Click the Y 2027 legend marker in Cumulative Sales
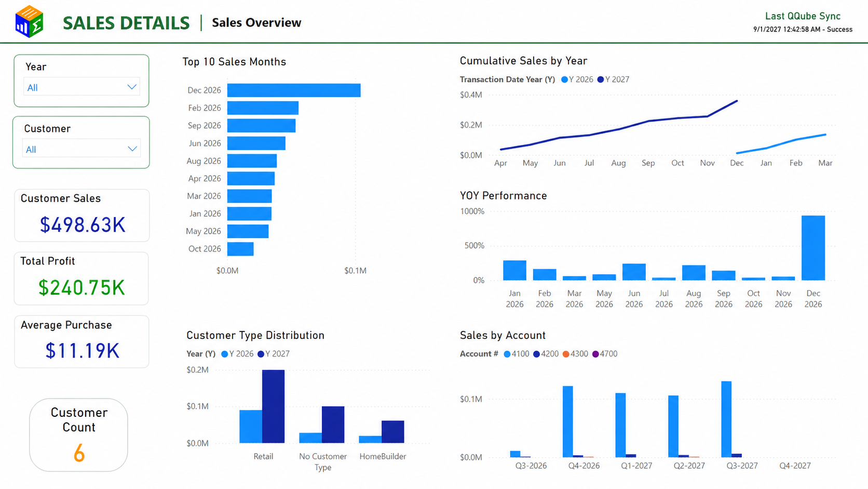This screenshot has height=489, width=868. 601,80
